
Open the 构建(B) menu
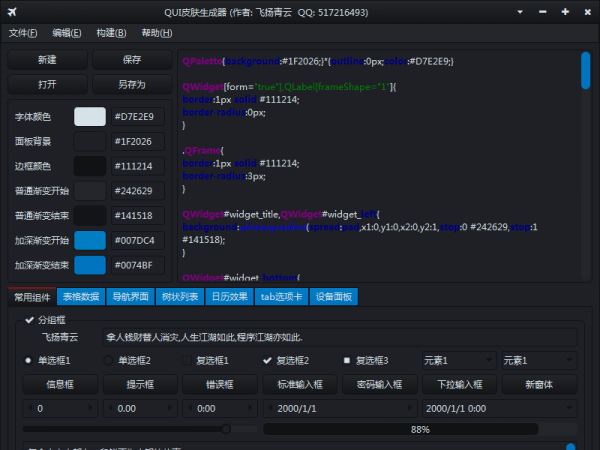112,33
